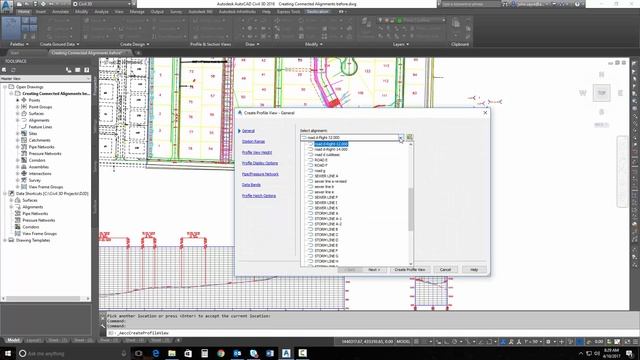
Task: Open the Select alignment dropdown arrow
Action: click(401, 138)
